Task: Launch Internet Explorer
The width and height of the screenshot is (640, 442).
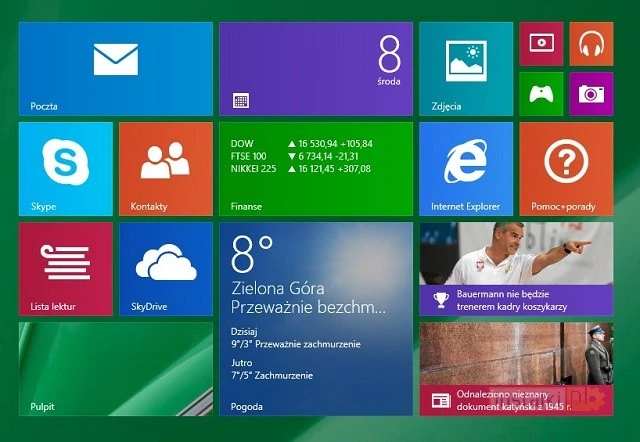Action: (466, 168)
